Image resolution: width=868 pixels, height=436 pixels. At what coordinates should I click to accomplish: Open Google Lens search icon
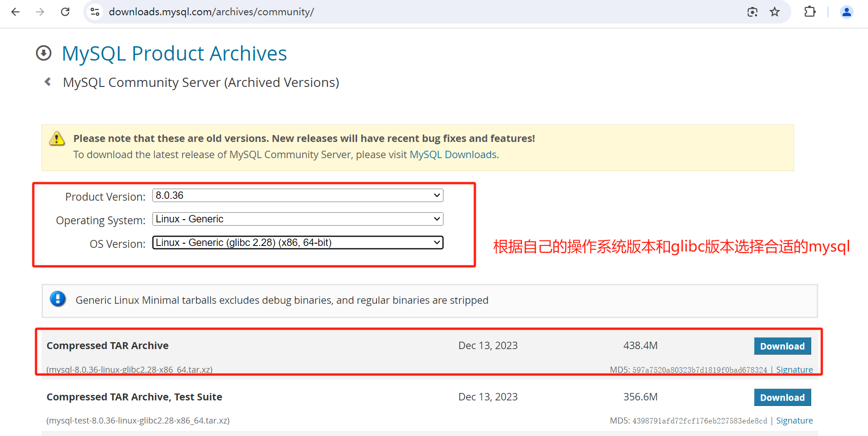753,12
